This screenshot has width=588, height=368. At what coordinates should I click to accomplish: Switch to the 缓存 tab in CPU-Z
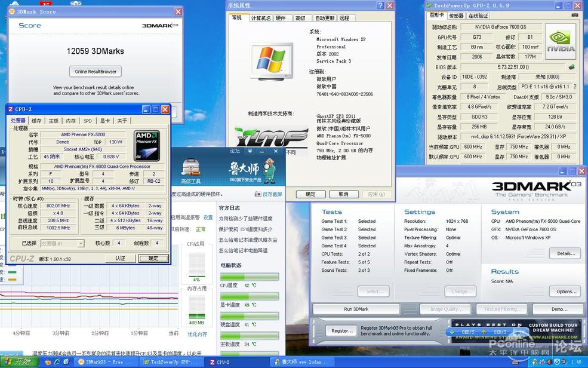(36, 121)
